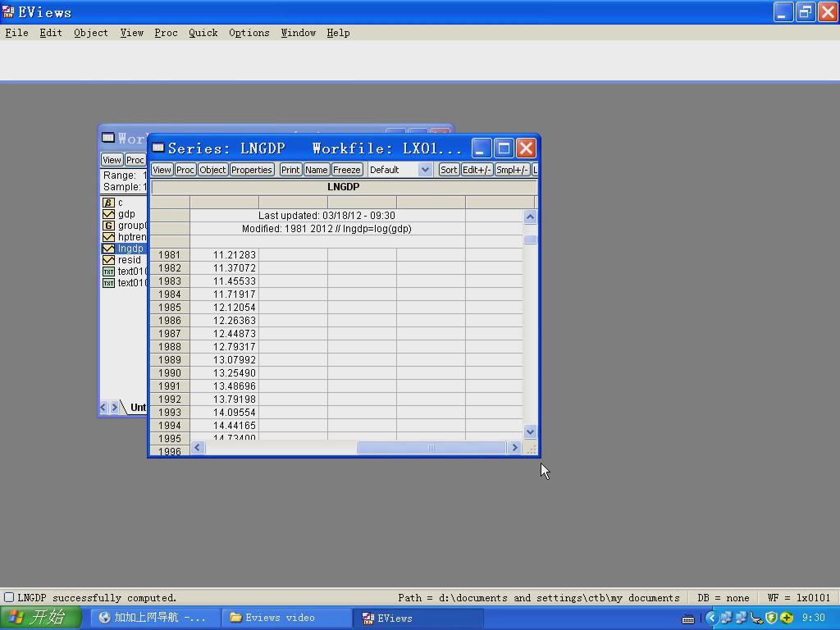
Task: Click keyboard language bar icon in tray
Action: [x=688, y=619]
